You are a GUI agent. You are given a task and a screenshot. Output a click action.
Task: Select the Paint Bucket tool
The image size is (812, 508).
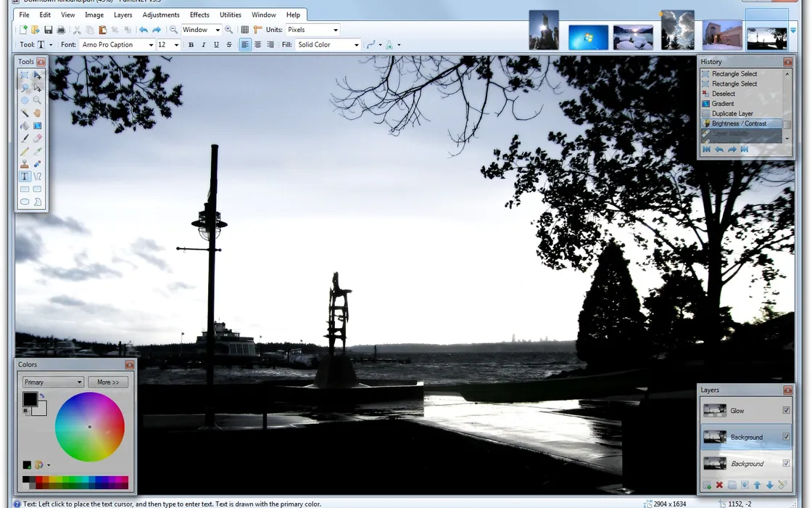pyautogui.click(x=25, y=126)
